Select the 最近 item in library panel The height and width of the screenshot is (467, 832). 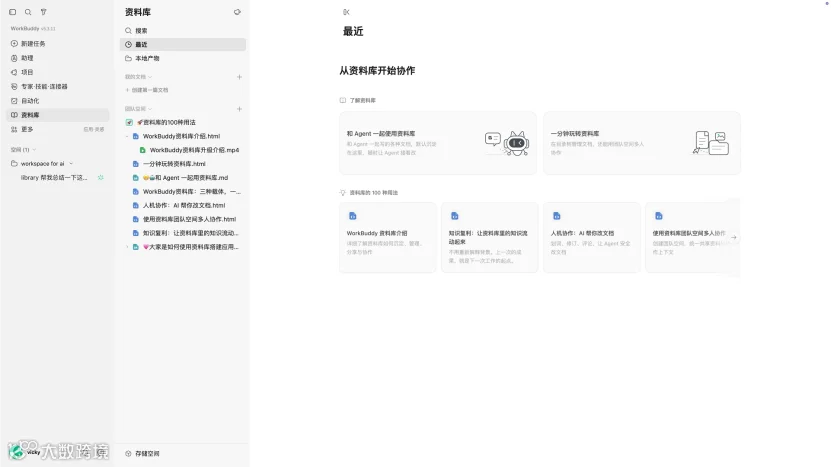coord(183,45)
